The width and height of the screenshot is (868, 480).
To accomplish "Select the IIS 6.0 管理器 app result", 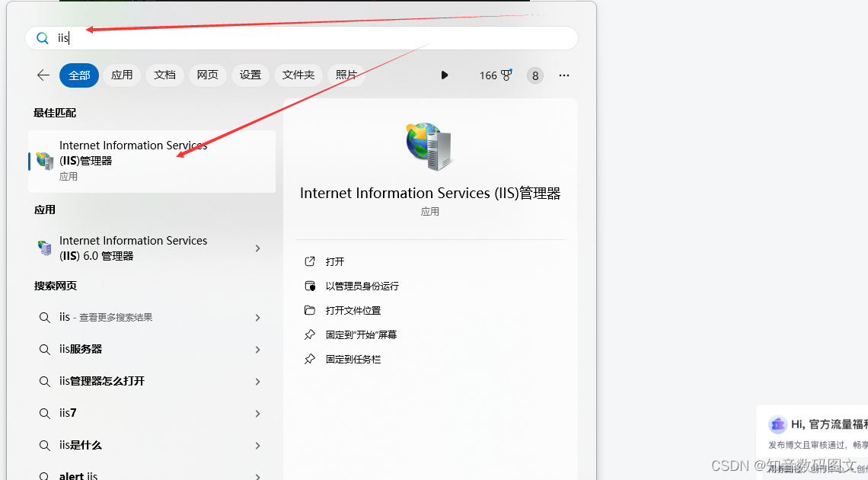I will [152, 248].
